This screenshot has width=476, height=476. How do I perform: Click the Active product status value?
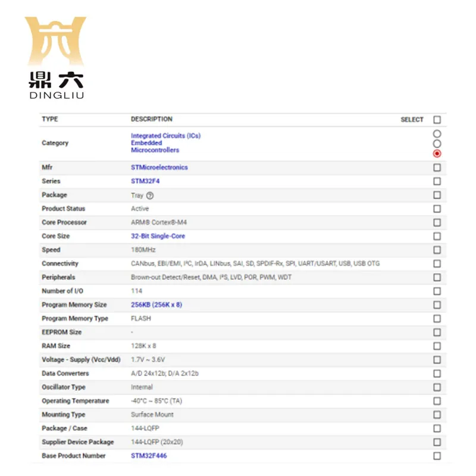pyautogui.click(x=140, y=209)
